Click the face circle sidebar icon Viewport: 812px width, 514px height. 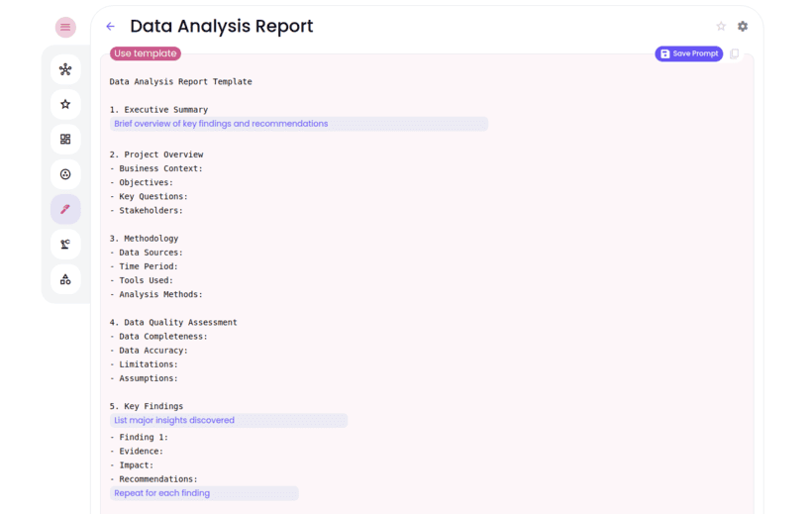65,174
